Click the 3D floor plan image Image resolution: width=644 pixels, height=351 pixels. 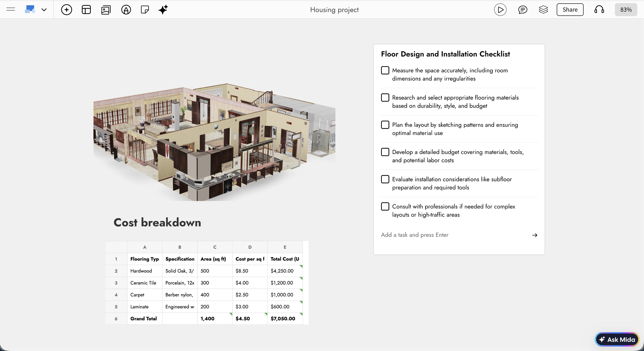click(214, 142)
